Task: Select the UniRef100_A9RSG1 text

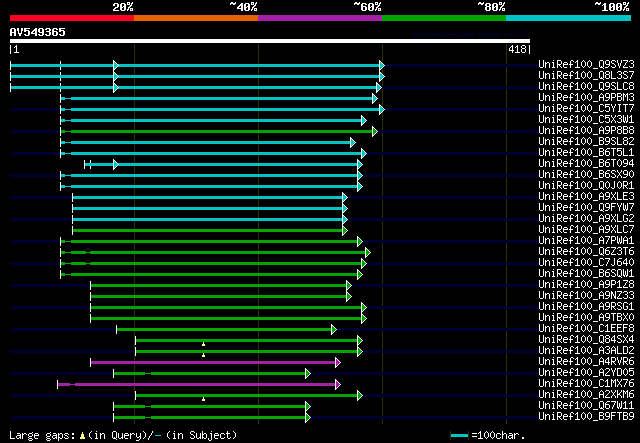Action: (x=586, y=307)
